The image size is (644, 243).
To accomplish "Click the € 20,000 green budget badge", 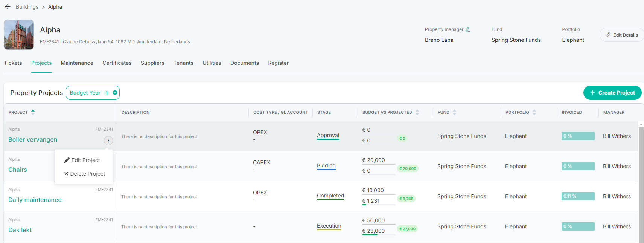I will pos(408,168).
